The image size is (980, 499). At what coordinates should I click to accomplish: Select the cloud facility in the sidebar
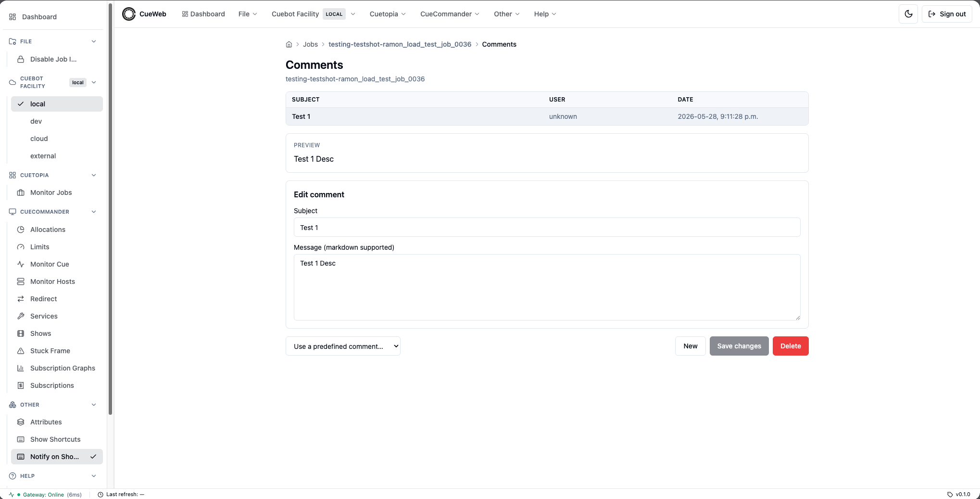[57, 139]
